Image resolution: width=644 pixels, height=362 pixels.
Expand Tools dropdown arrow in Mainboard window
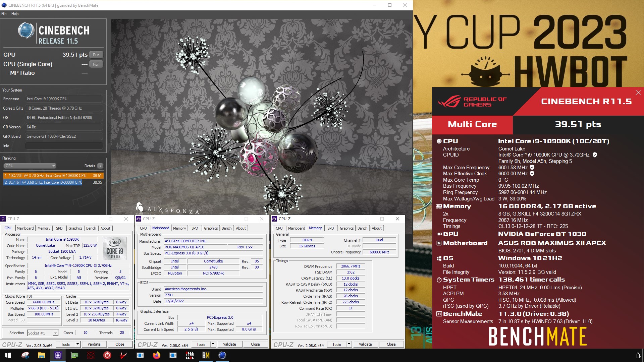pyautogui.click(x=213, y=344)
